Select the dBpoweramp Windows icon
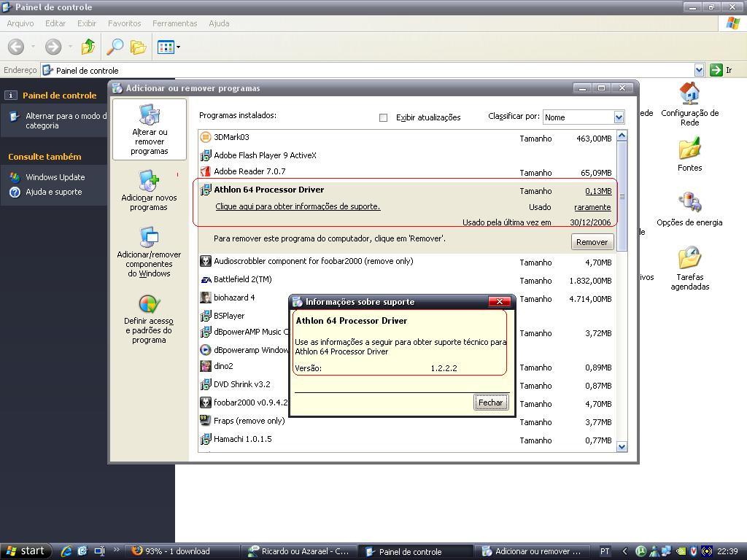 pyautogui.click(x=205, y=350)
